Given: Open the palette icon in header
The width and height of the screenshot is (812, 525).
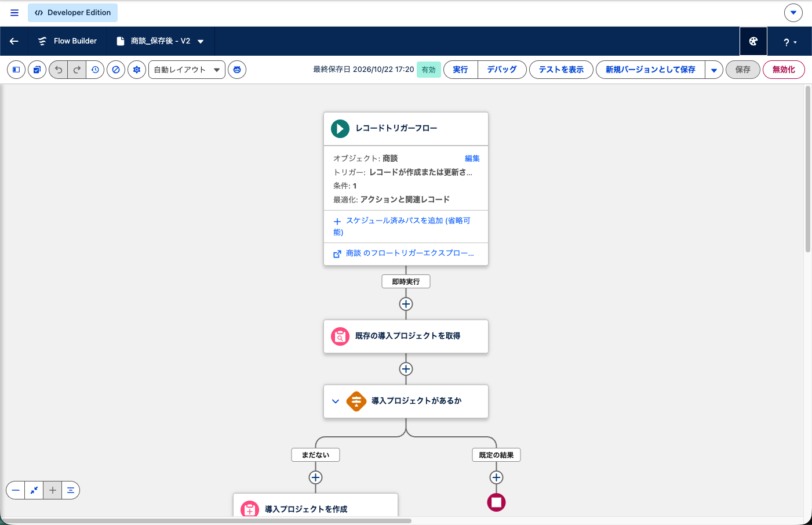Looking at the screenshot, I should [753, 41].
